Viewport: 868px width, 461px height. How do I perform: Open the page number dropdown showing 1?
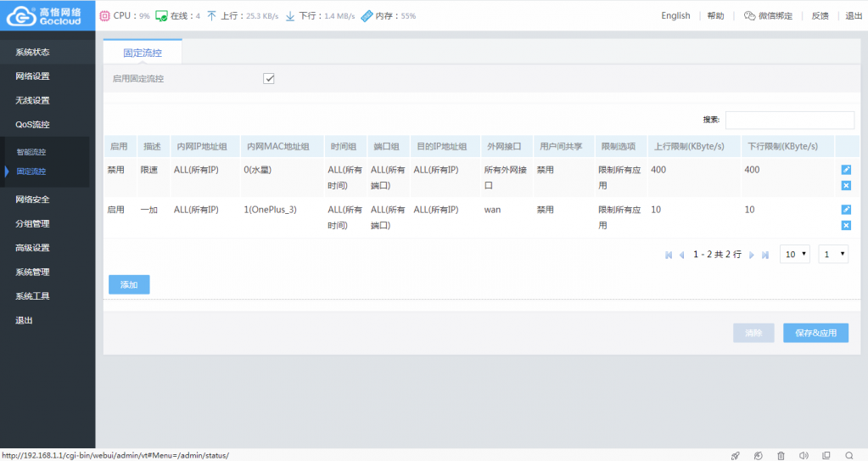click(833, 254)
